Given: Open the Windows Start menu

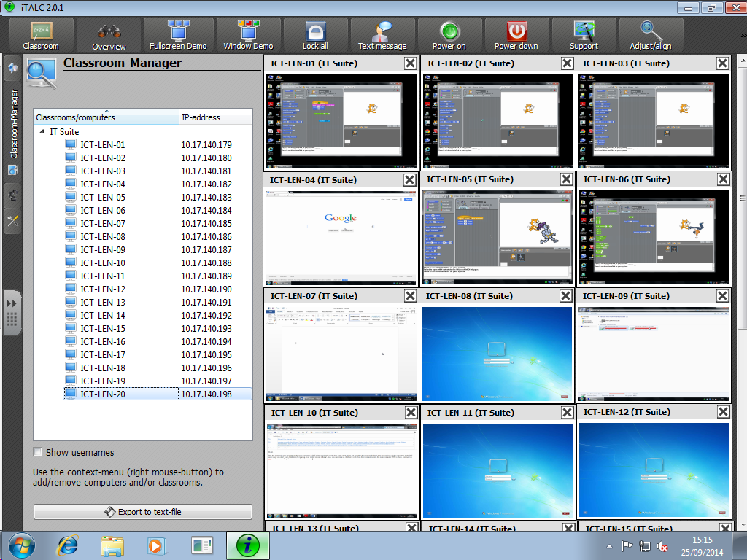Looking at the screenshot, I should tap(21, 545).
